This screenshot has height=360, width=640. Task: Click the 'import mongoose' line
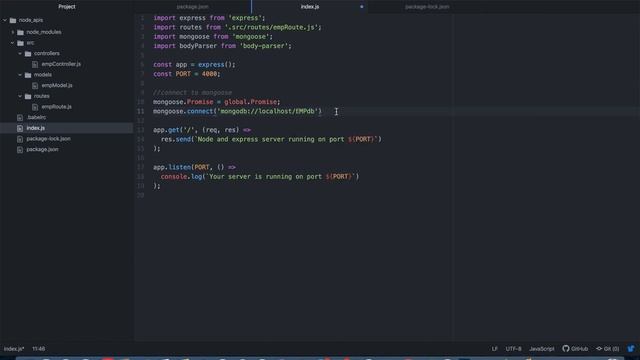[x=213, y=37]
